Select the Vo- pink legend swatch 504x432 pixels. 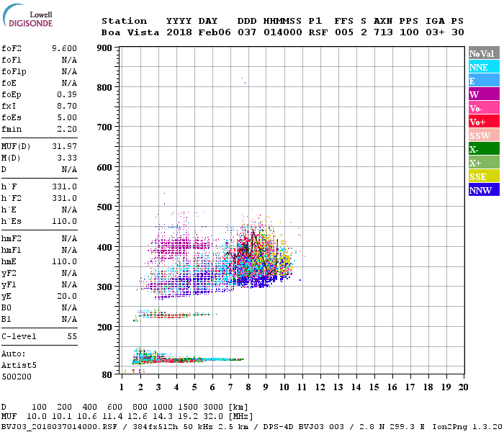pos(484,108)
